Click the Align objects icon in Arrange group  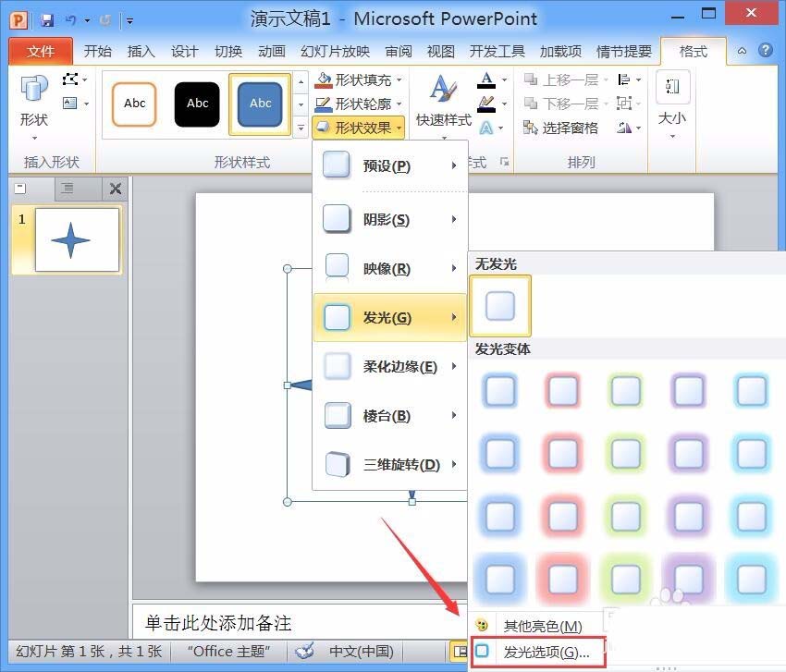click(623, 79)
